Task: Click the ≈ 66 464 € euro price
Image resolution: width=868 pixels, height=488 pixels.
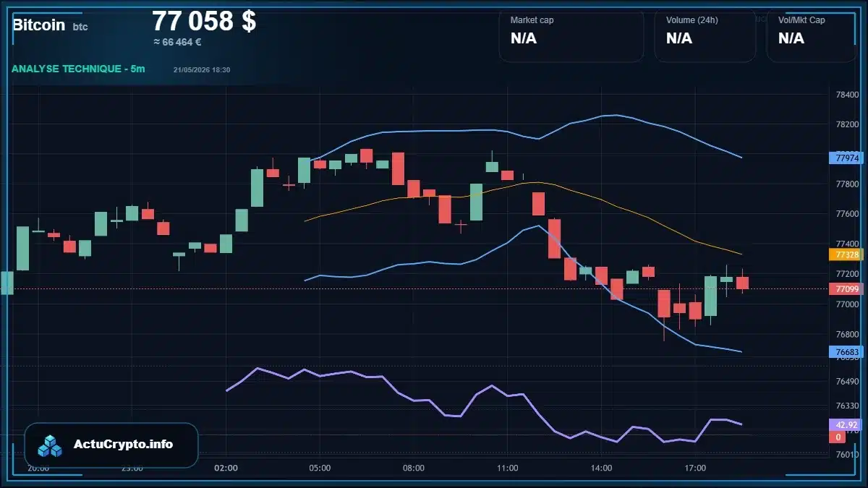Action: click(x=177, y=42)
